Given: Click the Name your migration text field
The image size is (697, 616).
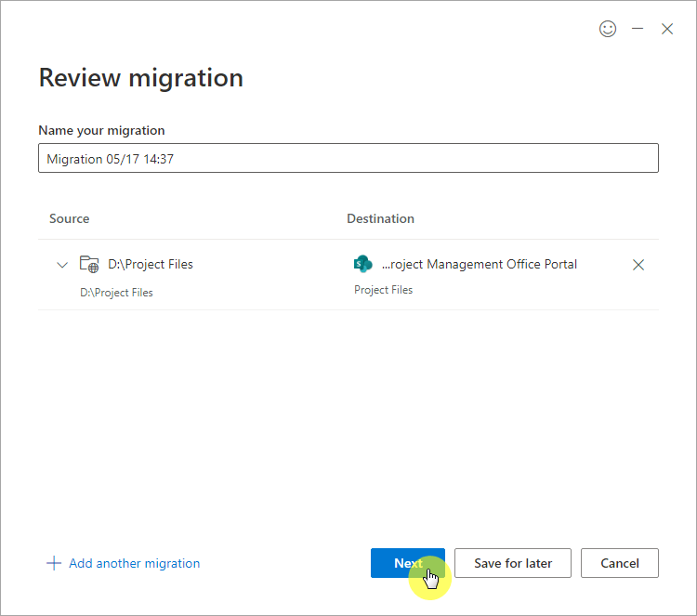Looking at the screenshot, I should [x=348, y=158].
